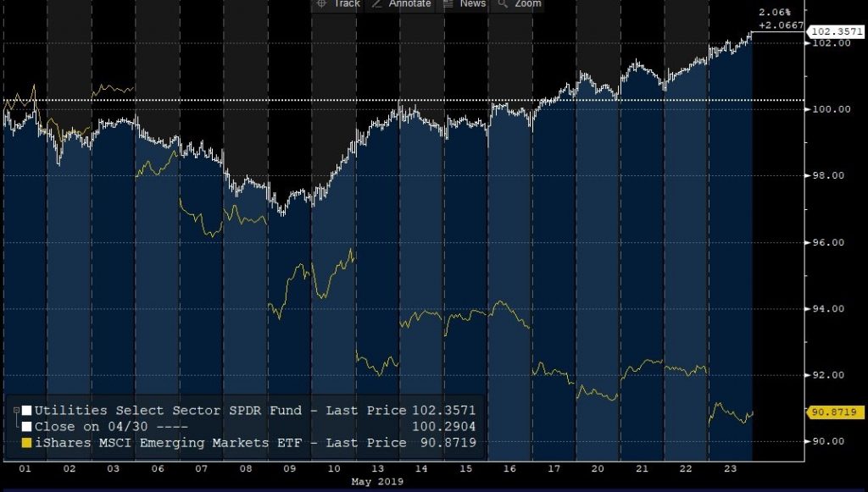Click date label 20 on x-axis

pyautogui.click(x=598, y=469)
